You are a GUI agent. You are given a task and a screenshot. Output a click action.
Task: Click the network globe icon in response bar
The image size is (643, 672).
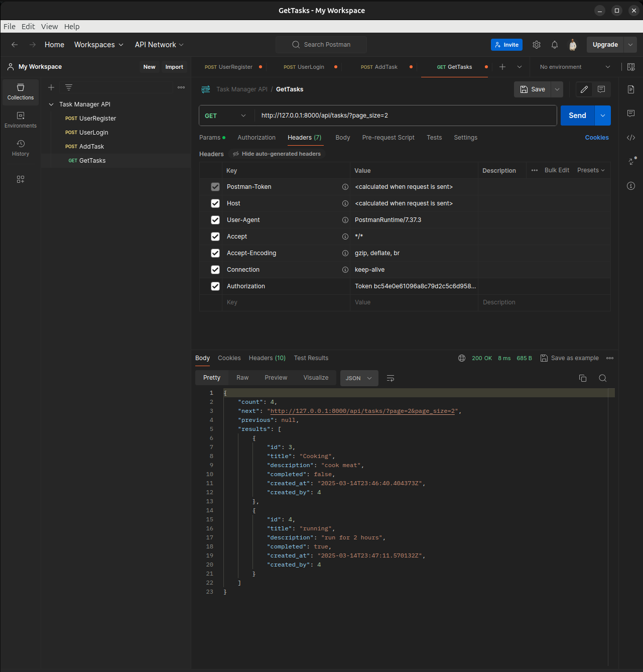pos(462,358)
